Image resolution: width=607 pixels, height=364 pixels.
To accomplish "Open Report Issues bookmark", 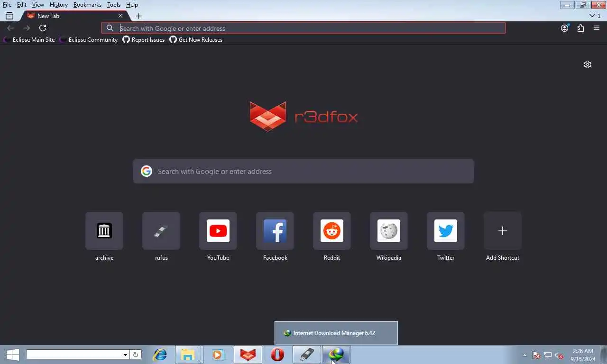I will coord(144,40).
